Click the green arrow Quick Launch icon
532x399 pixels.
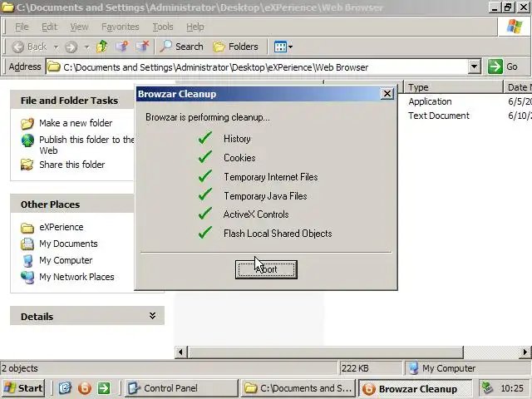click(104, 388)
